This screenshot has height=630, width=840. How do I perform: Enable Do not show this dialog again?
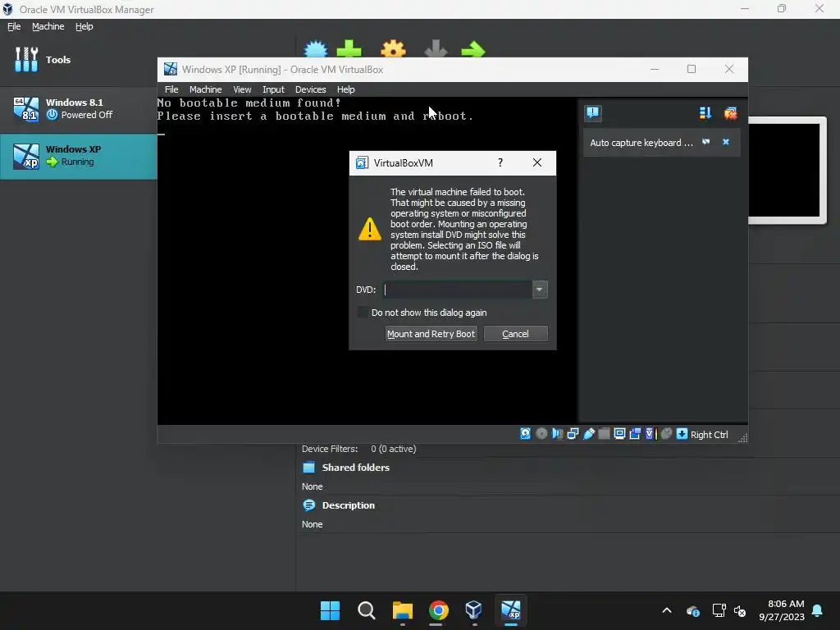[x=363, y=313]
